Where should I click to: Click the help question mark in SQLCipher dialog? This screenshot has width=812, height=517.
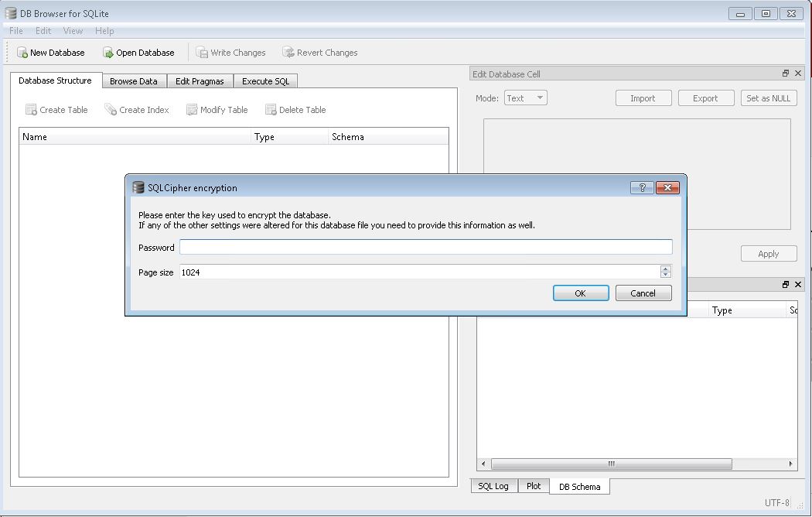642,187
